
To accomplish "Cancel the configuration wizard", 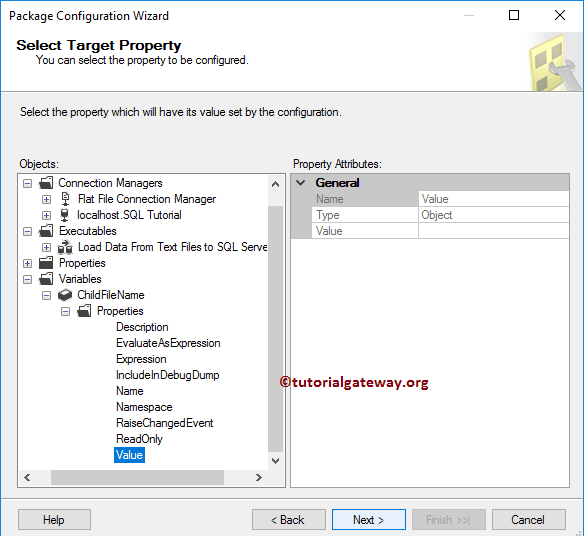I will (529, 520).
